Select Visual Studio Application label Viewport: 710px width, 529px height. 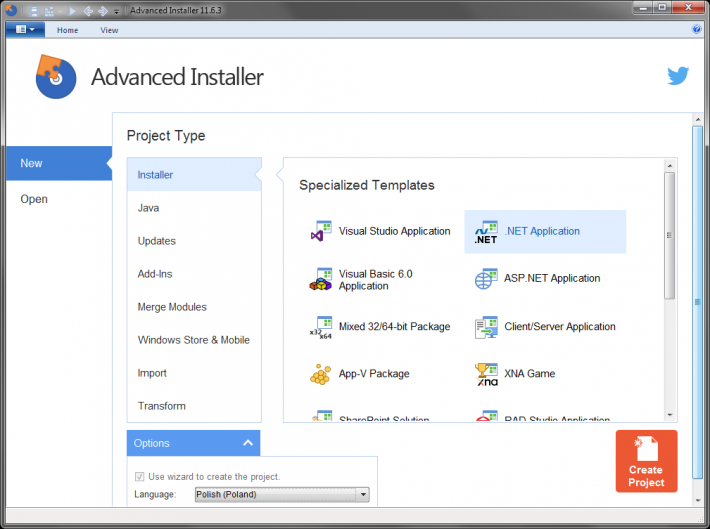click(394, 231)
